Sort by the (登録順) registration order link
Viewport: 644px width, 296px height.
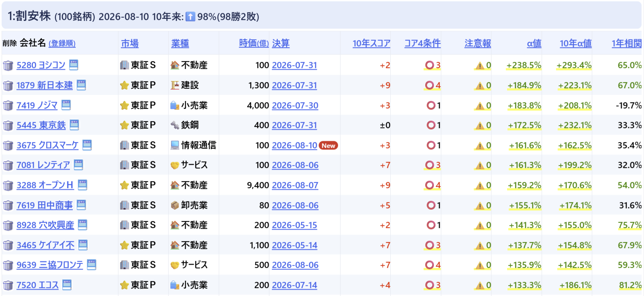coord(62,44)
